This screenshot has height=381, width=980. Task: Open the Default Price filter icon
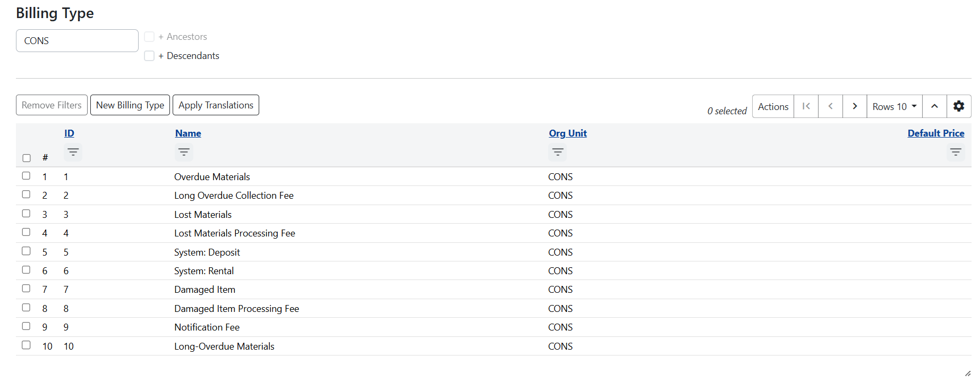[x=955, y=153]
